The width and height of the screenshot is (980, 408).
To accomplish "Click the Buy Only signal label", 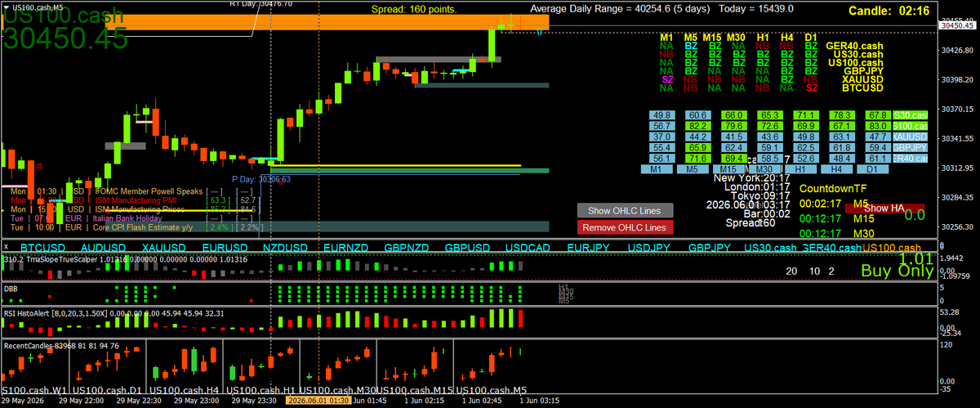I will [x=898, y=272].
